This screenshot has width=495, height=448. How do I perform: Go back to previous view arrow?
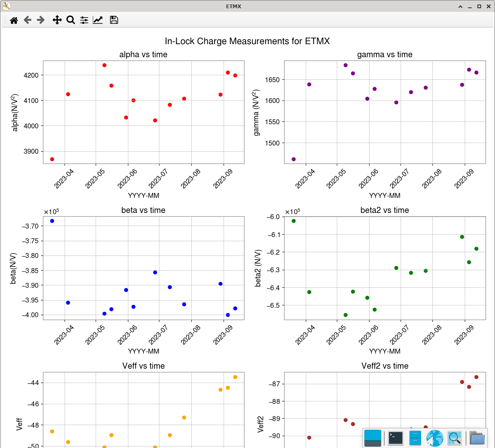[x=27, y=20]
